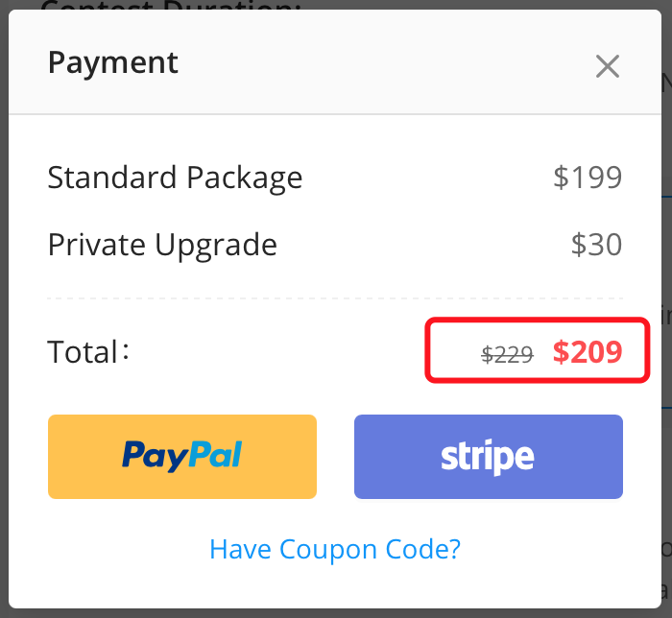Choose Stripe as payment method
This screenshot has height=618, width=672.
point(488,457)
